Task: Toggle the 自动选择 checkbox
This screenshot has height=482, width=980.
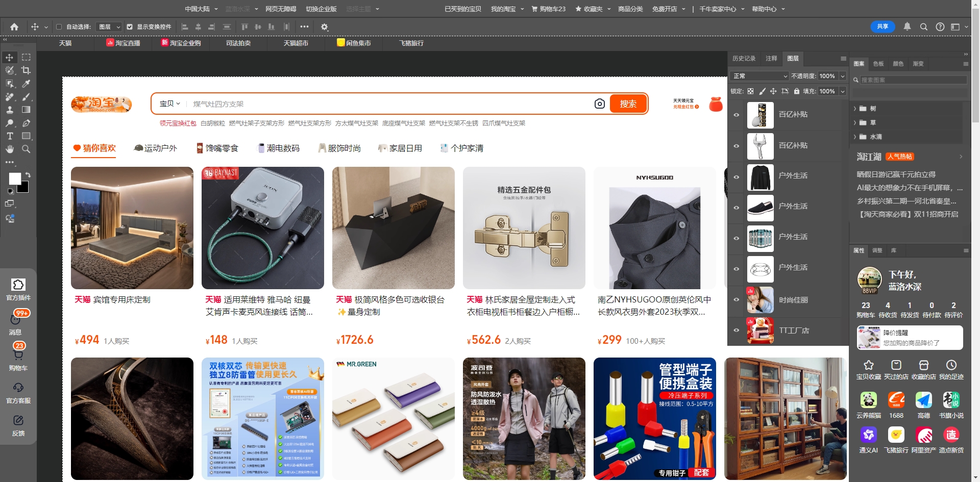Action: pos(59,27)
